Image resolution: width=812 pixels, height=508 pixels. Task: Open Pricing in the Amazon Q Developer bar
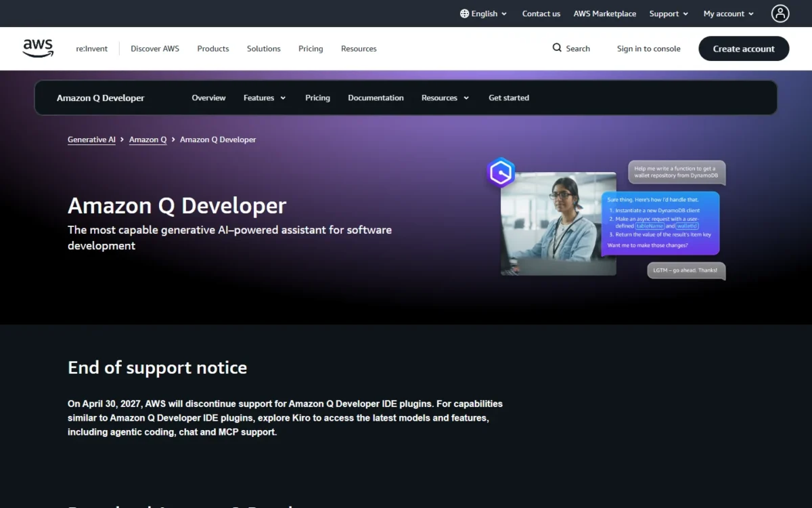click(317, 98)
